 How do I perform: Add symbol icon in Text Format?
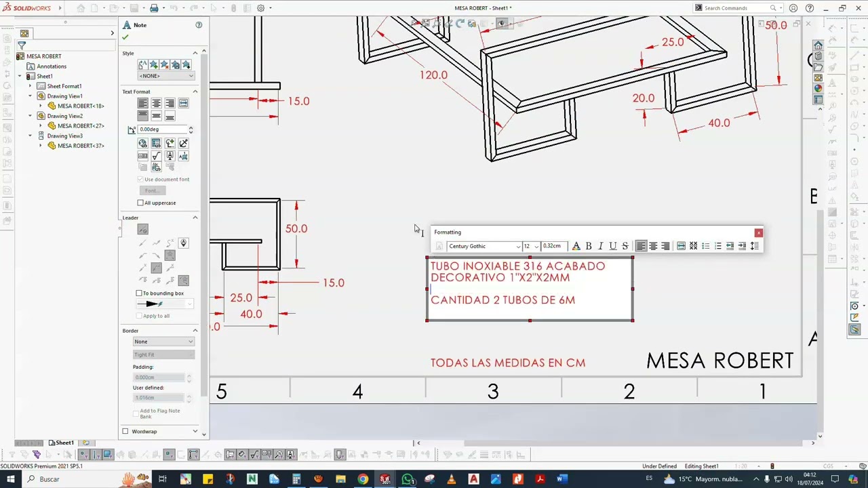pyautogui.click(x=170, y=143)
